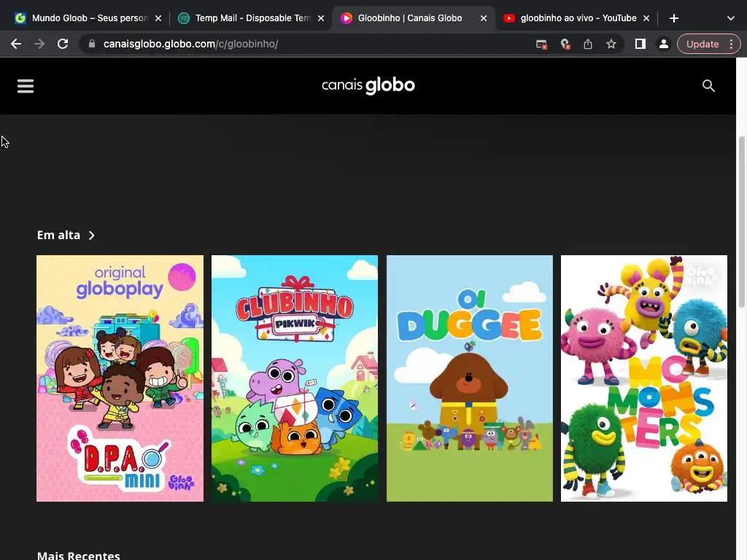Click the browser forward arrow
This screenshot has width=747, height=560.
[39, 44]
